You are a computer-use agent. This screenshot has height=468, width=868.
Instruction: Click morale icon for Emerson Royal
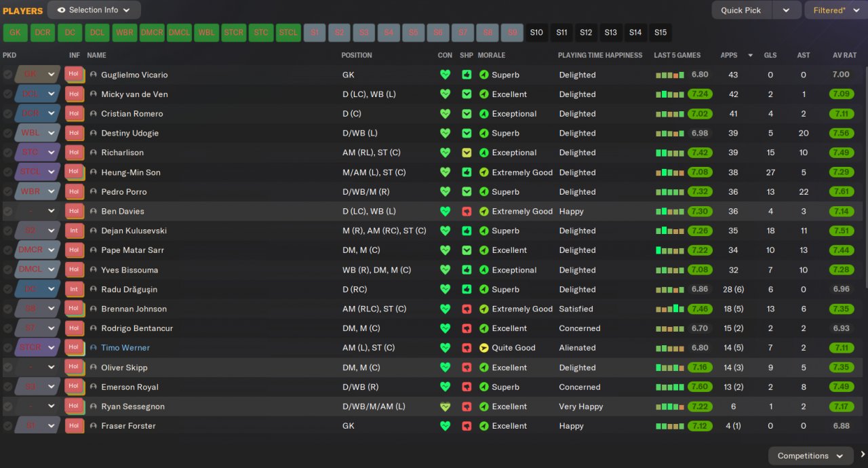pyautogui.click(x=484, y=387)
